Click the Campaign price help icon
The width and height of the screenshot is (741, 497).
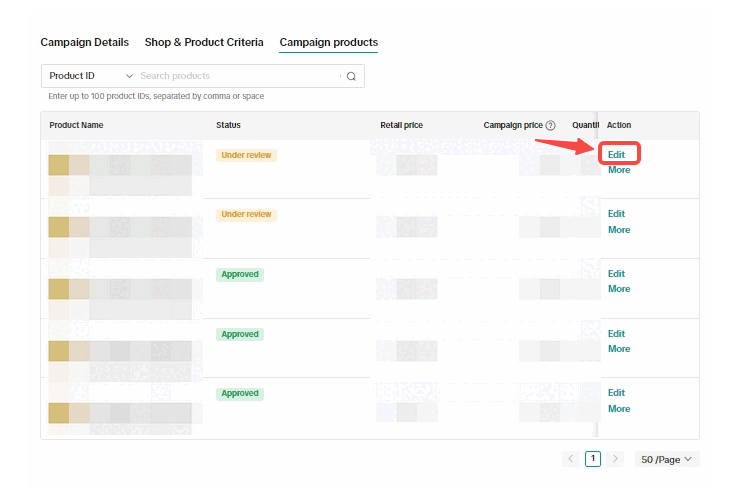click(550, 125)
